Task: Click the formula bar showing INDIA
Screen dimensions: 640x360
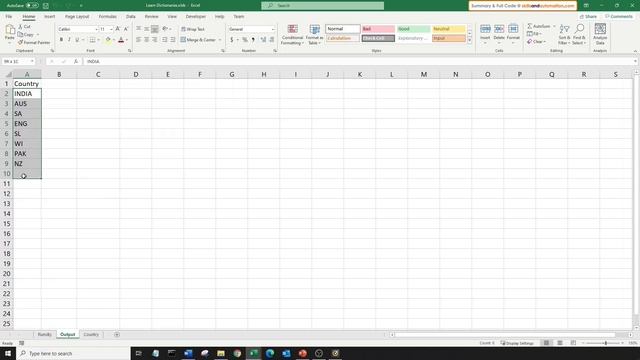Action: tap(359, 61)
